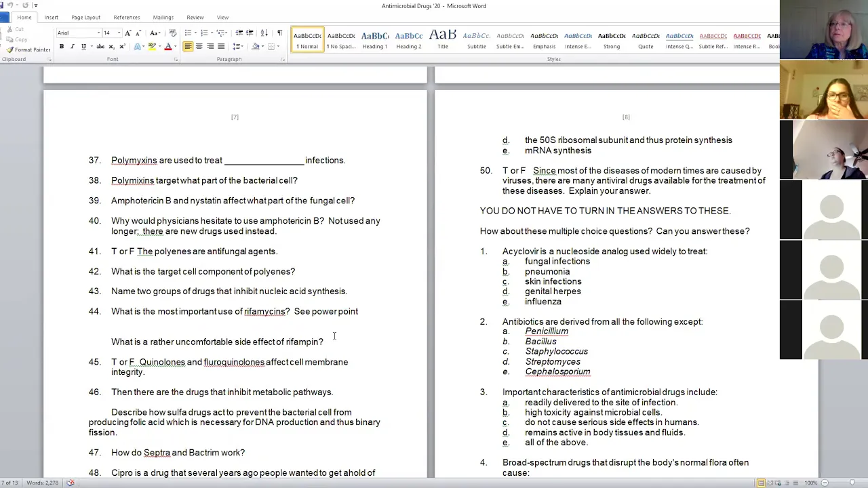The width and height of the screenshot is (868, 488).
Task: Open the Mailings ribbon tab
Action: [x=163, y=17]
